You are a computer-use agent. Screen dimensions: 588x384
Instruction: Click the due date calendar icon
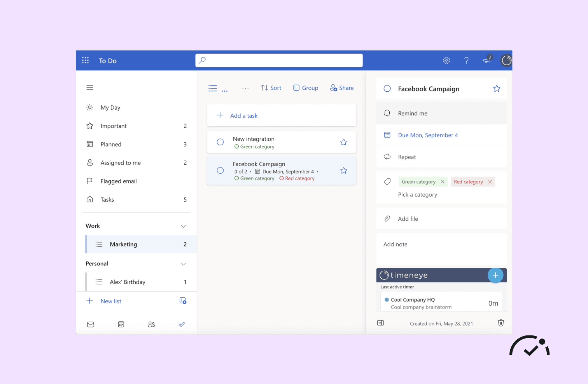tap(387, 135)
